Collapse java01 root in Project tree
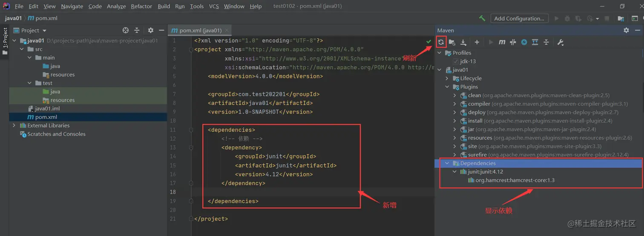Viewport: 644px width, 236px height. point(14,41)
